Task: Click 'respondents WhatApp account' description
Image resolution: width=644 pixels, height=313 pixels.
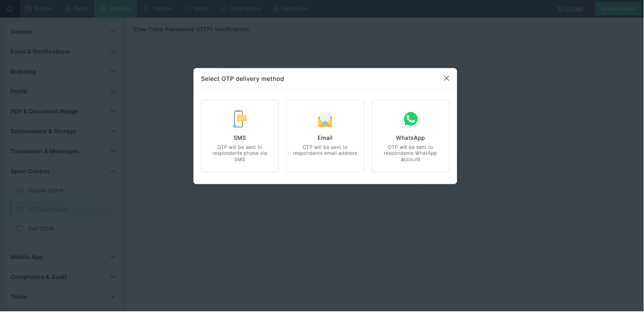Action: 410,156
